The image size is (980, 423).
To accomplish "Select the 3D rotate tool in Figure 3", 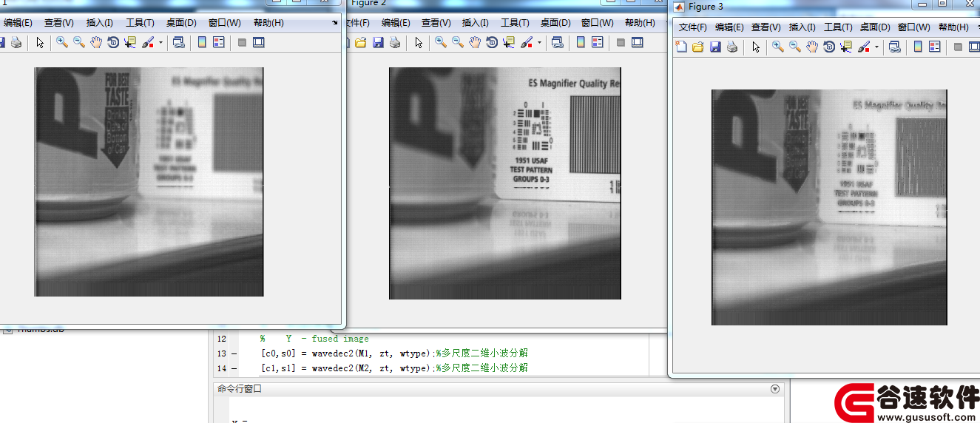I will pyautogui.click(x=829, y=47).
